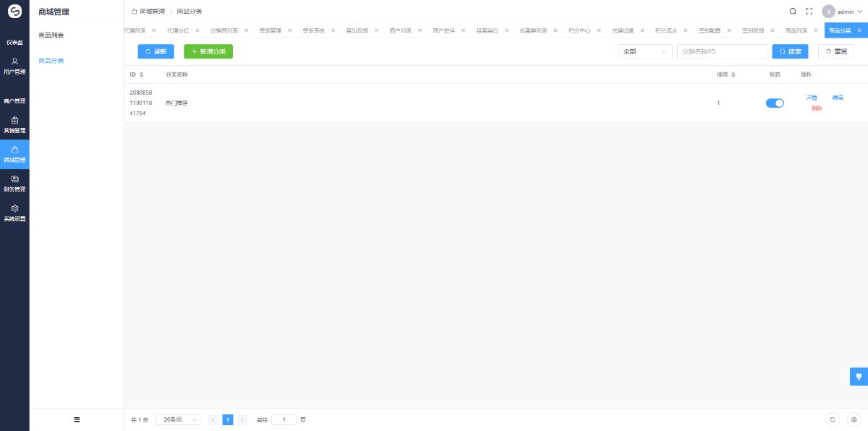The image size is (868, 431).
Task: Open table column settings gear at bottom right
Action: (854, 419)
